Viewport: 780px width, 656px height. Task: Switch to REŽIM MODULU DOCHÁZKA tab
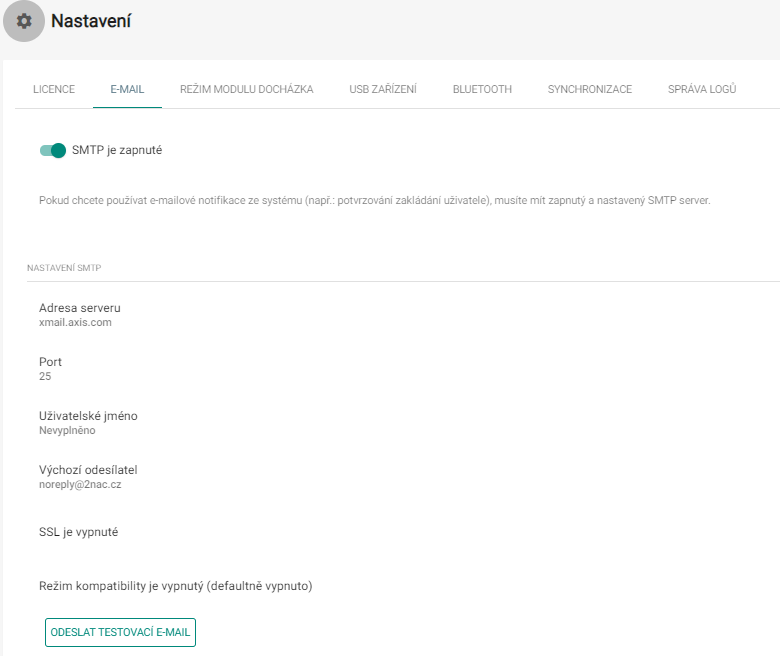[x=247, y=90]
